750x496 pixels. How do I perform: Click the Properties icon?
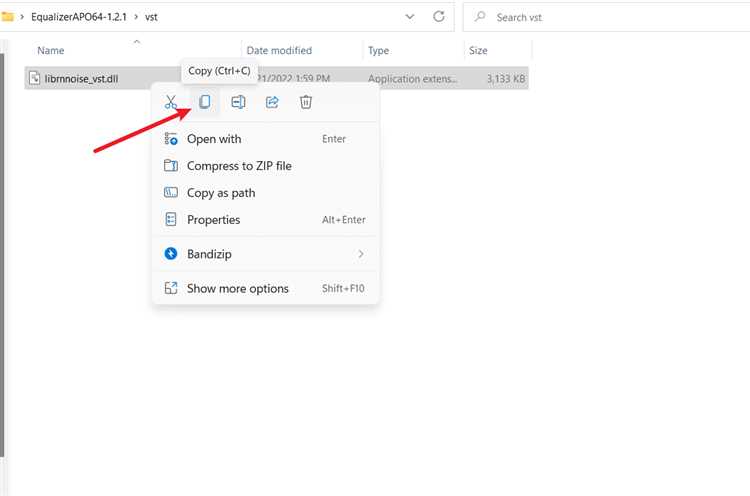tap(171, 219)
